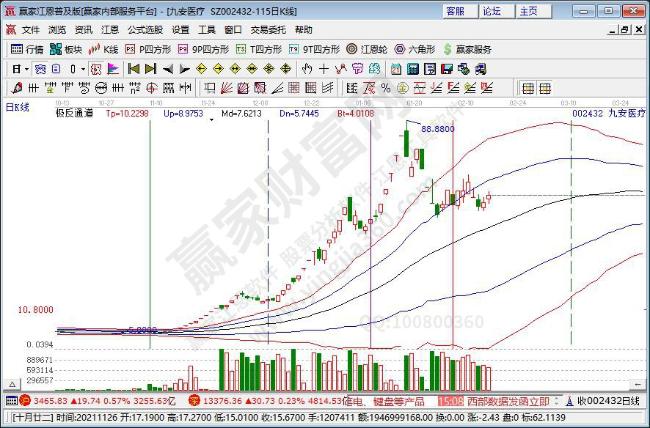Open the 设置 menu
The width and height of the screenshot is (650, 428).
180,30
